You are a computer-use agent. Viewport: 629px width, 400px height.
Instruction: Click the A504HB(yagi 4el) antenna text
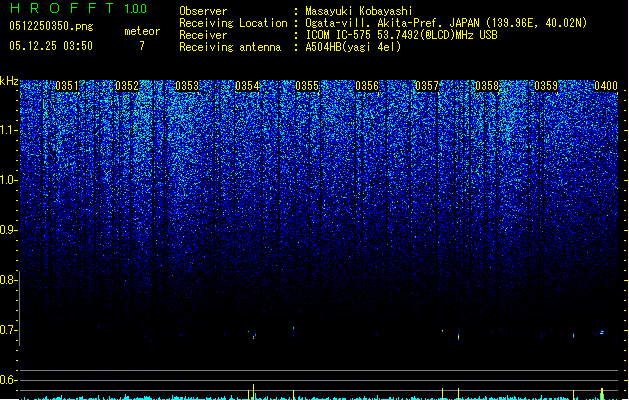[353, 47]
